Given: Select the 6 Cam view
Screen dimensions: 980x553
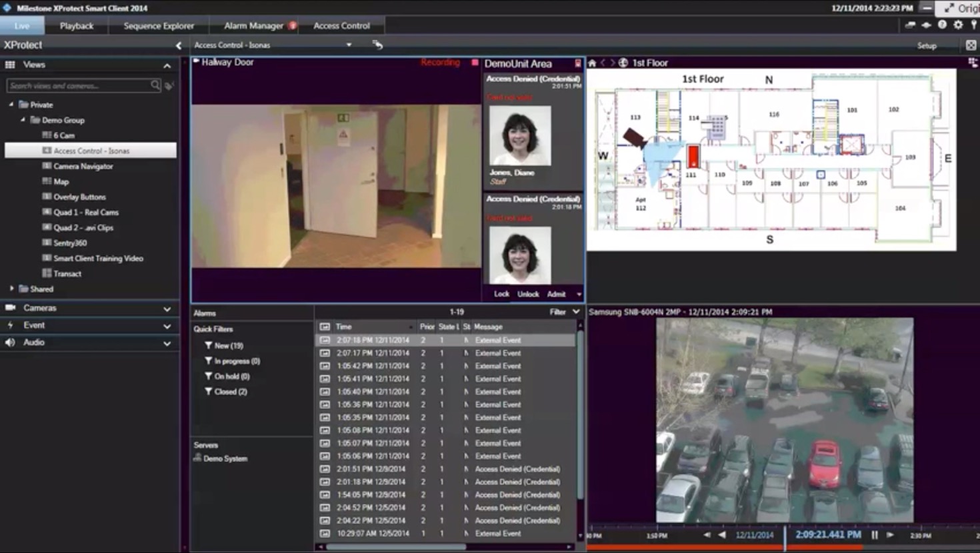Looking at the screenshot, I should click(x=64, y=135).
